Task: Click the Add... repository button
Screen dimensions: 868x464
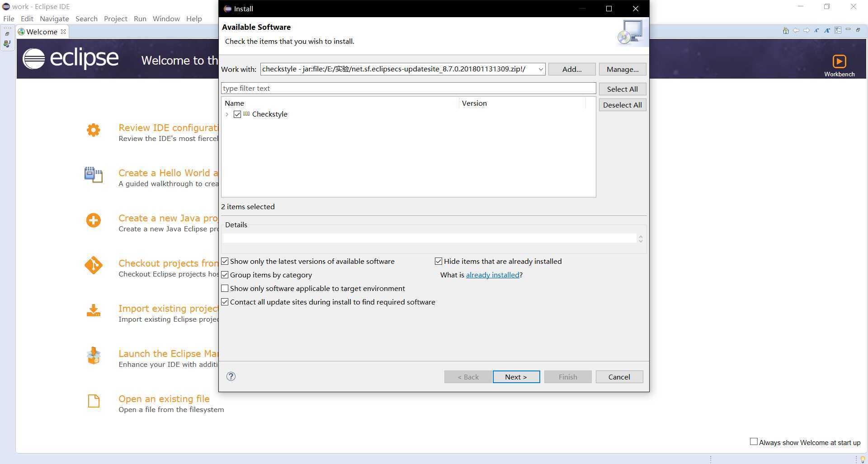Action: (572, 69)
